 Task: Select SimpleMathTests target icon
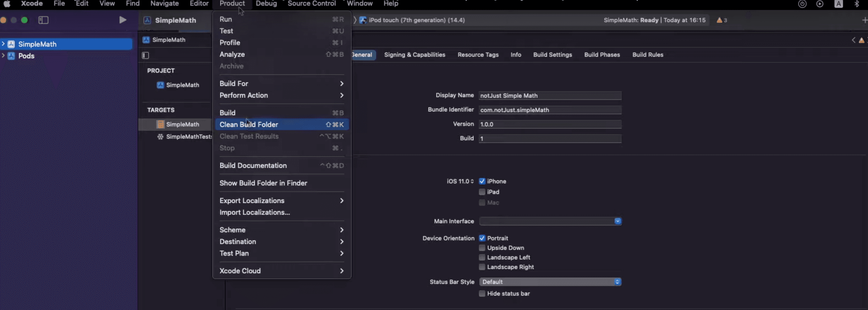(x=160, y=137)
